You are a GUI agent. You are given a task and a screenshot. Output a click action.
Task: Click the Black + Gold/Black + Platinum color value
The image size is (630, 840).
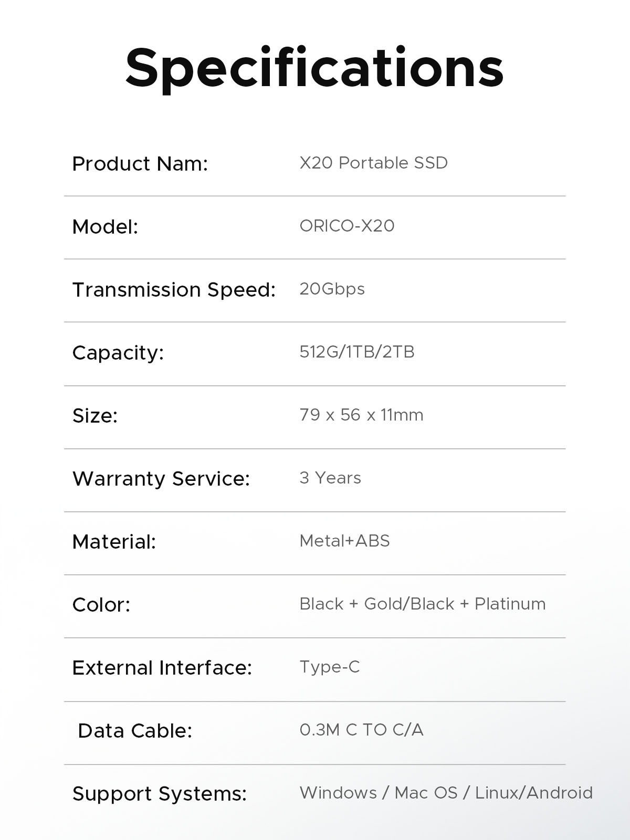pyautogui.click(x=422, y=604)
